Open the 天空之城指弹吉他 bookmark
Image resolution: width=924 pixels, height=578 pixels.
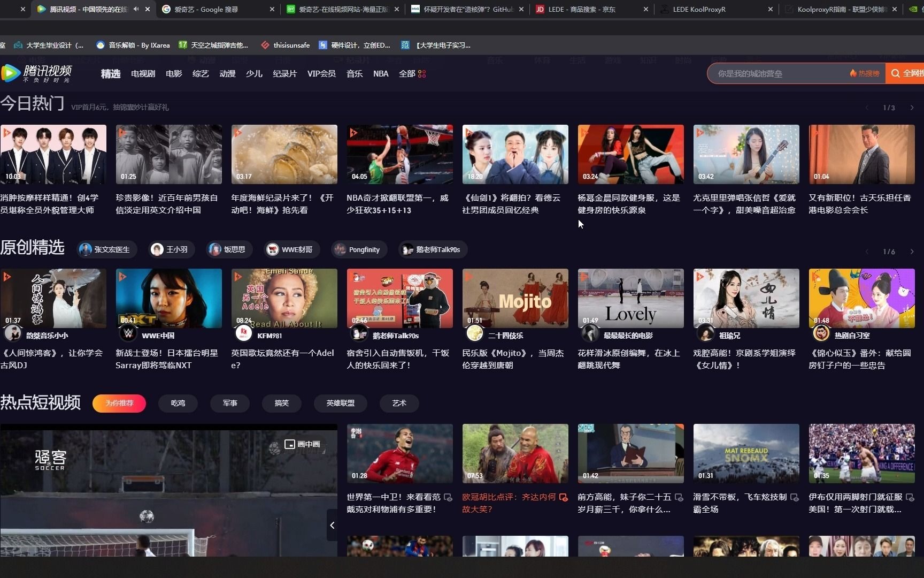coord(213,45)
